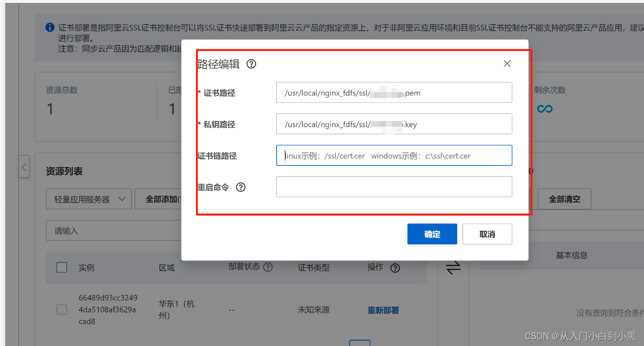The width and height of the screenshot is (644, 346).
Task: Open the 轻量应用服务器 dropdown
Action: 89,199
